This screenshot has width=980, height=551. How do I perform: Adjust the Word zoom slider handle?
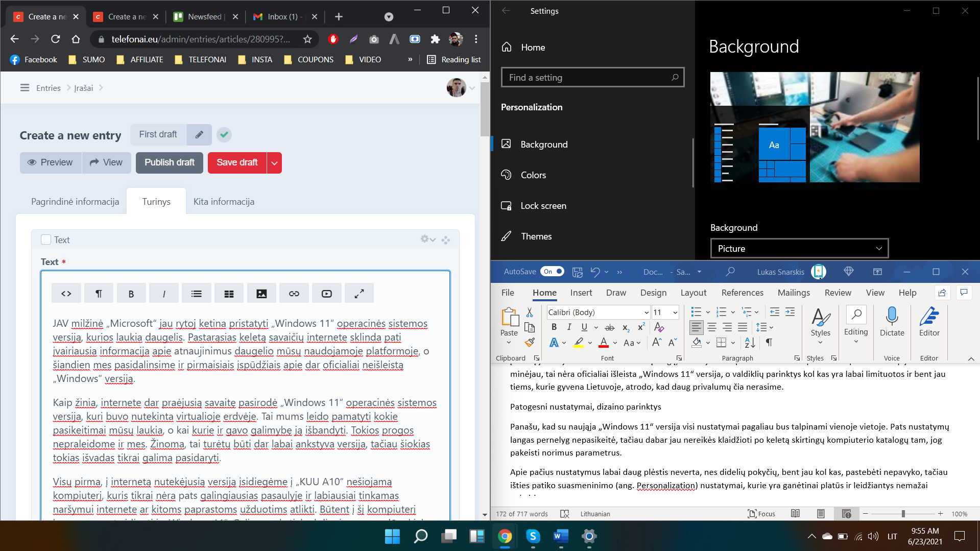tap(903, 514)
